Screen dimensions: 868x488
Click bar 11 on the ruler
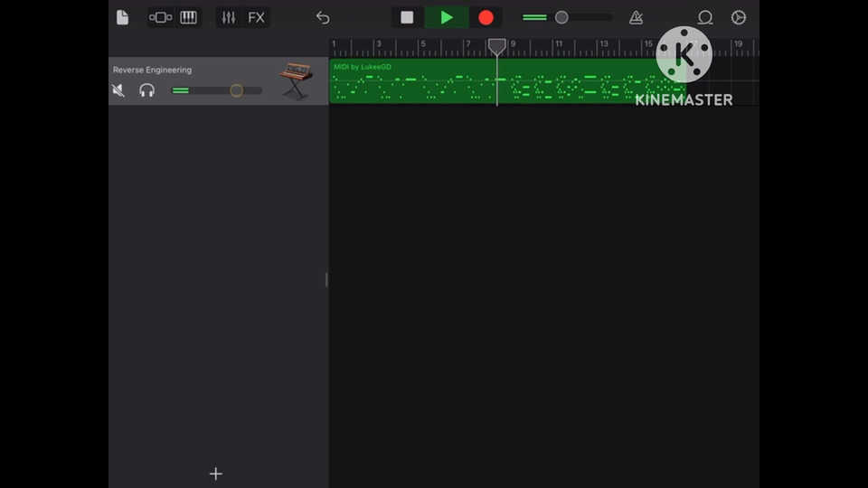coord(559,43)
